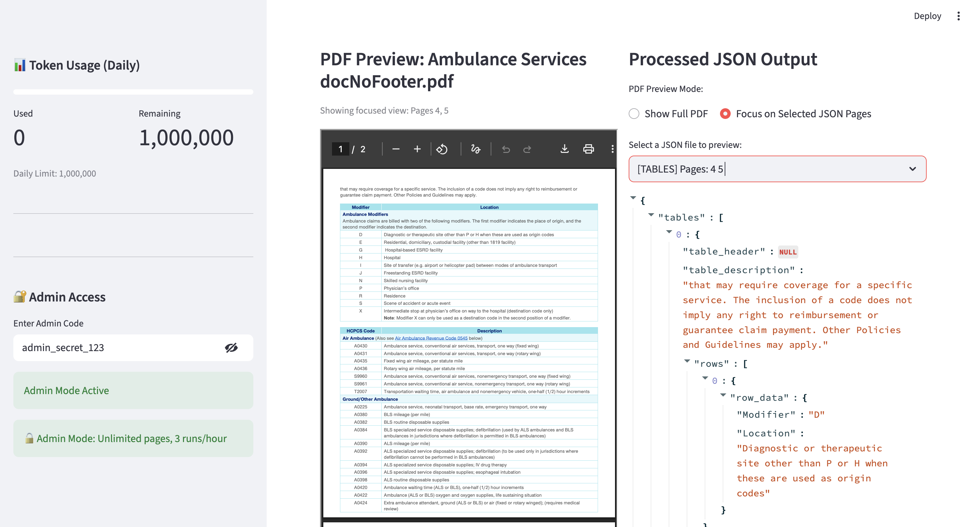Click the undo arrow in PDF toolbar
Viewport: 980px width, 527px height.
pos(506,149)
